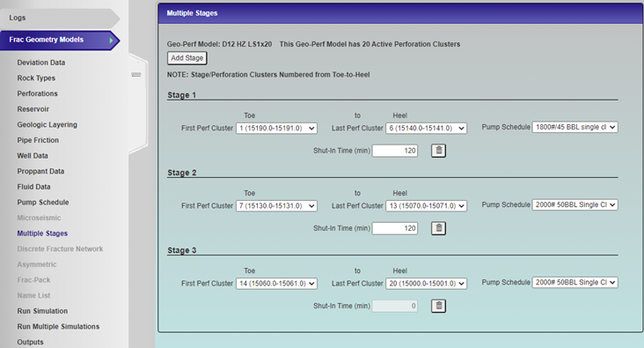Click the Add Stage button

point(187,58)
